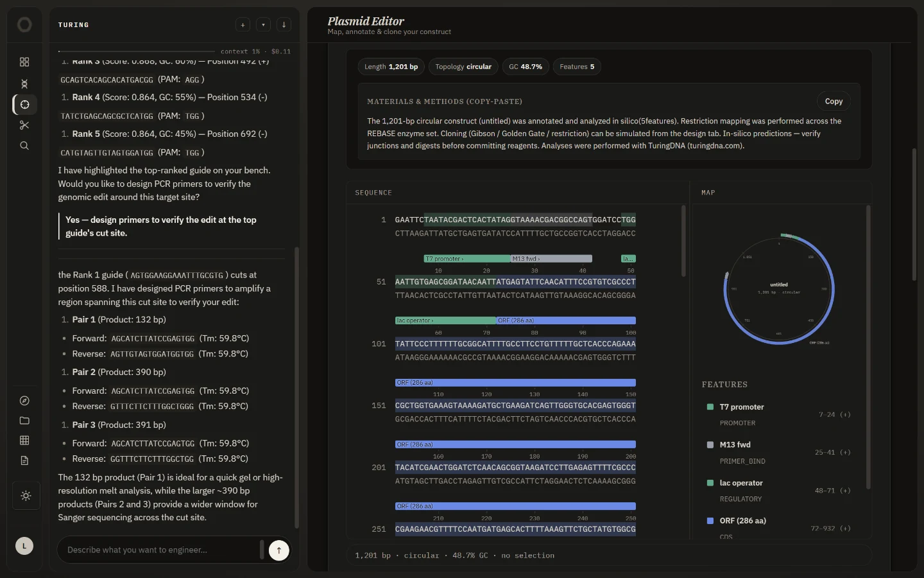Click the green T7 promoter color swatch
The image size is (924, 578).
710,407
